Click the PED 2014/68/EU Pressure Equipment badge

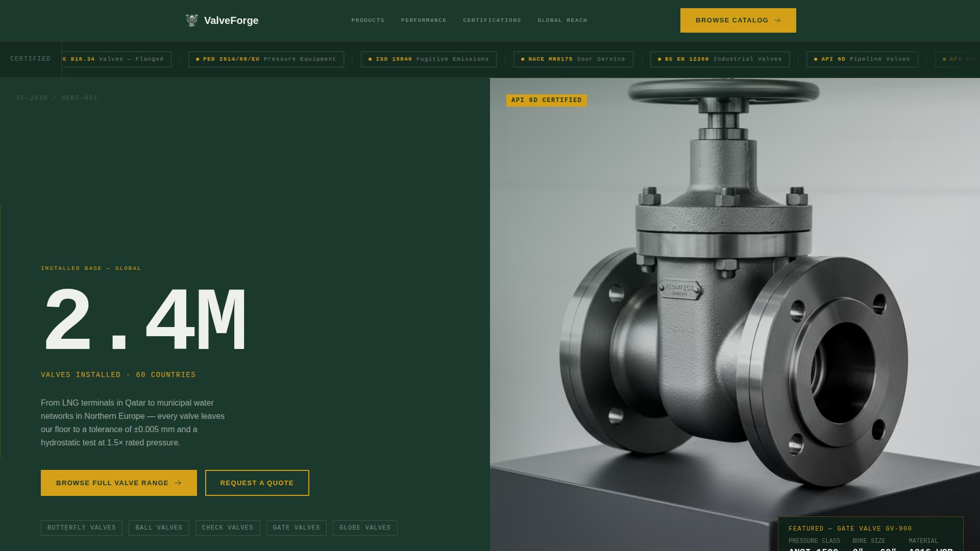(x=265, y=59)
